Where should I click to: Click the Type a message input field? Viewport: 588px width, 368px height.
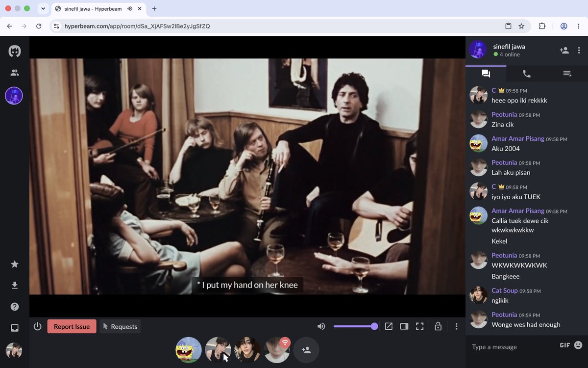point(512,347)
